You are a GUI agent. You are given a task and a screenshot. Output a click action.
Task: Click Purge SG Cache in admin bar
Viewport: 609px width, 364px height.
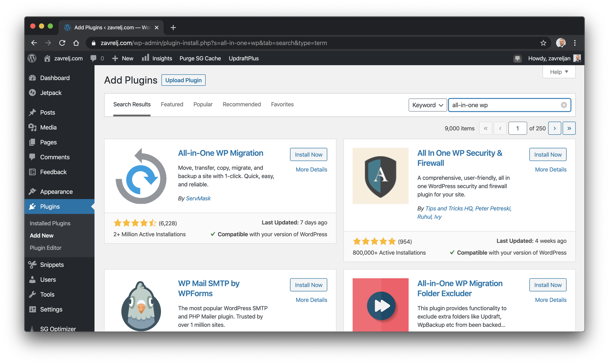[x=200, y=58]
